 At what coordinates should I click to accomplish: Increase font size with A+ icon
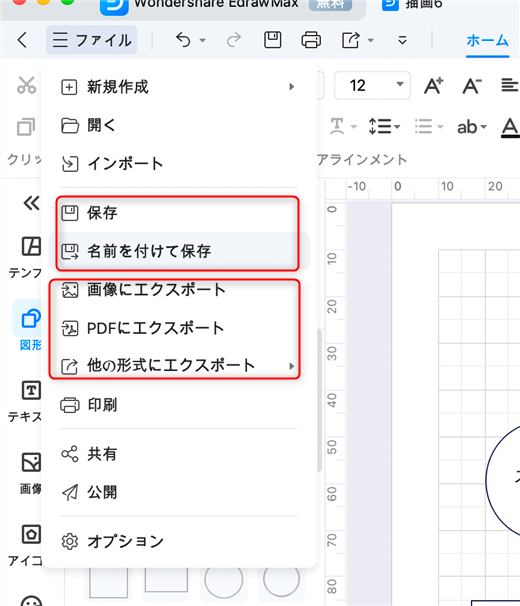pos(433,85)
